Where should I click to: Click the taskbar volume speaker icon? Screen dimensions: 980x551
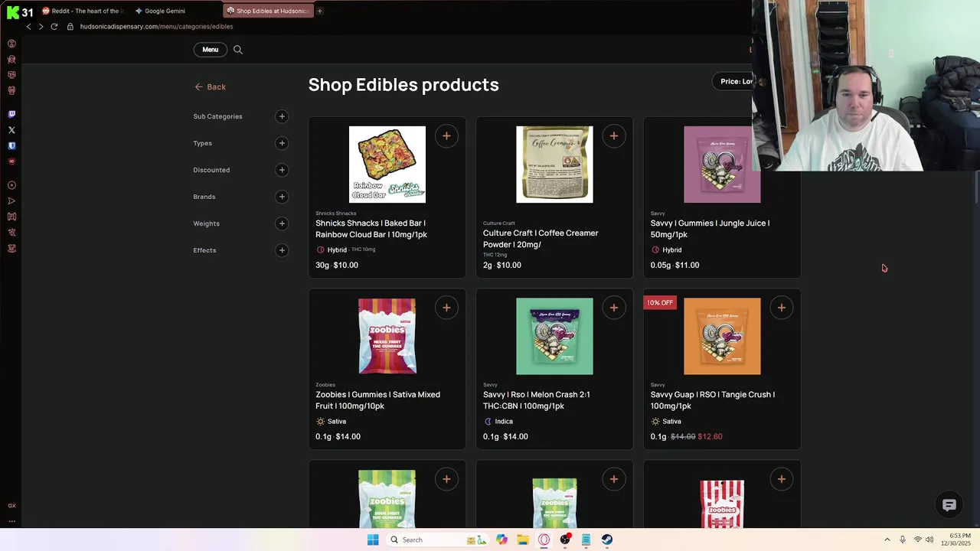pos(929,540)
